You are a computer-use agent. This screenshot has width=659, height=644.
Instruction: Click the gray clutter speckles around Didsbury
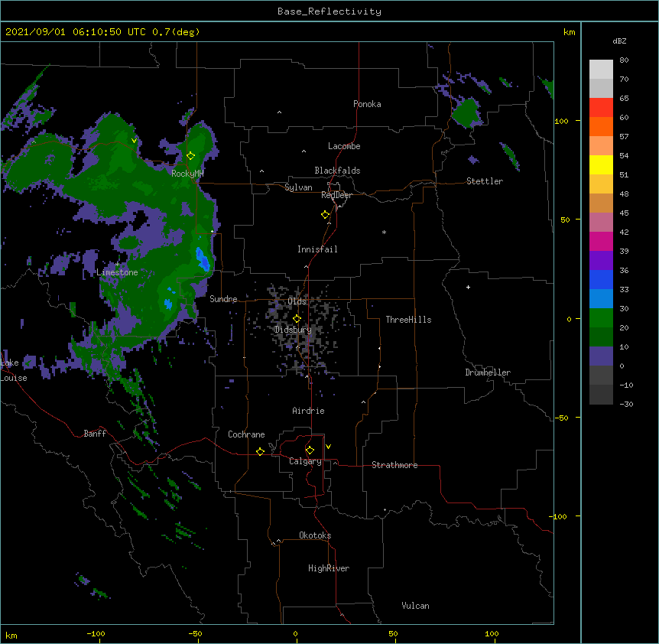(x=300, y=330)
